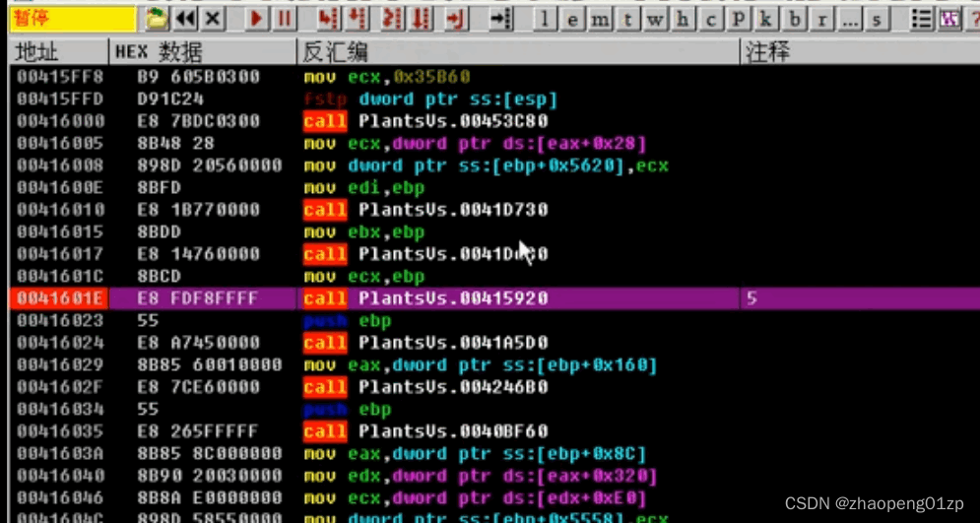Click hex bytes B9 605B0300
Screen dimensions: 980x523
(198, 77)
